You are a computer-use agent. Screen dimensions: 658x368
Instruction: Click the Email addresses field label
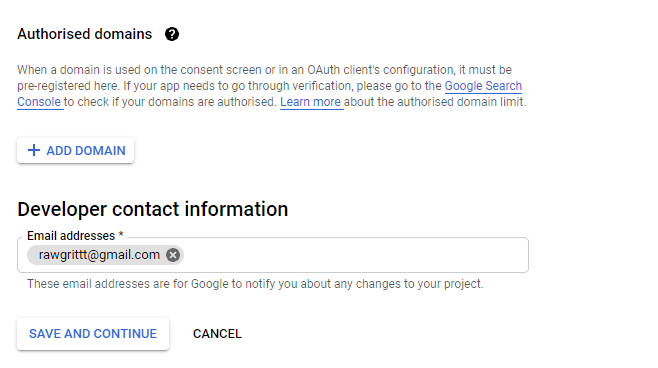[71, 236]
